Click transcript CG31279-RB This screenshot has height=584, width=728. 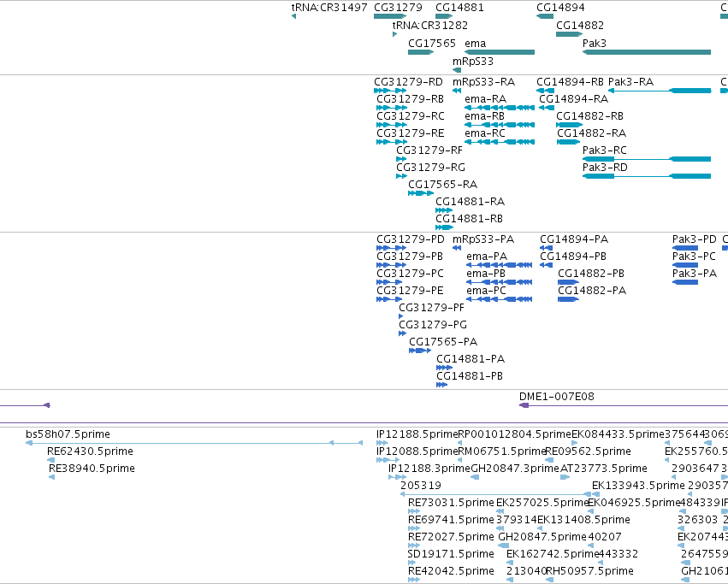point(410,99)
